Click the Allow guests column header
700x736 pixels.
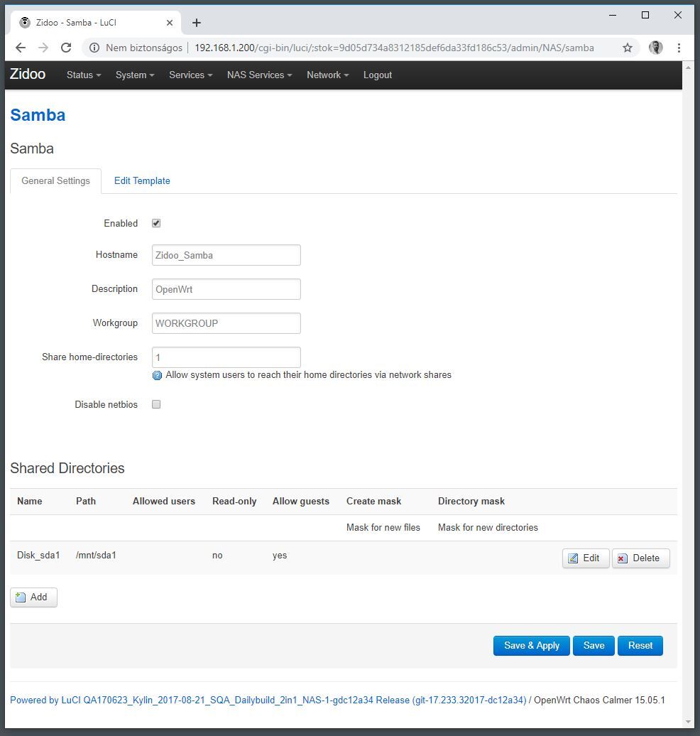pos(301,502)
